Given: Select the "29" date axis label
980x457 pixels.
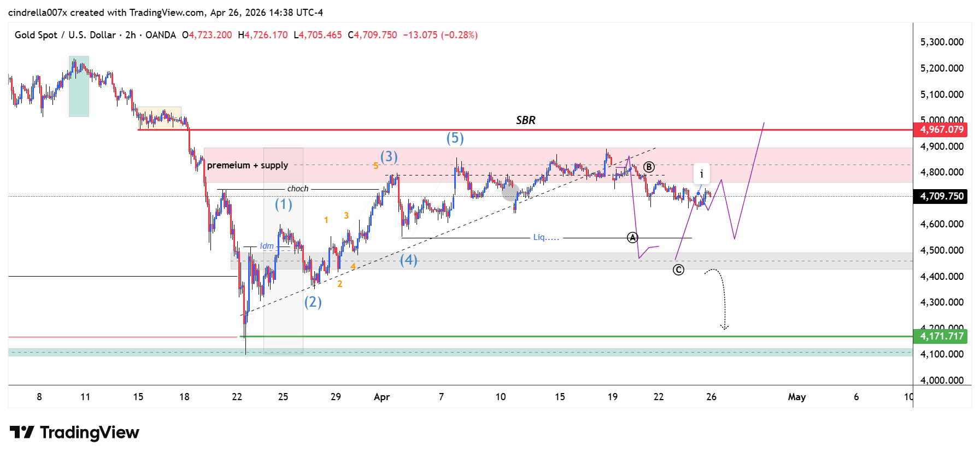Looking at the screenshot, I should tap(336, 397).
